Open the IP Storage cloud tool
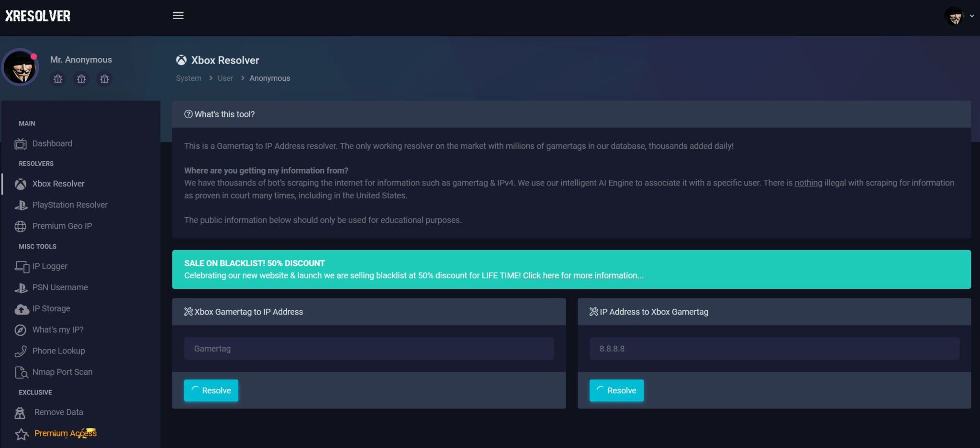Image resolution: width=980 pixels, height=448 pixels. click(x=51, y=308)
